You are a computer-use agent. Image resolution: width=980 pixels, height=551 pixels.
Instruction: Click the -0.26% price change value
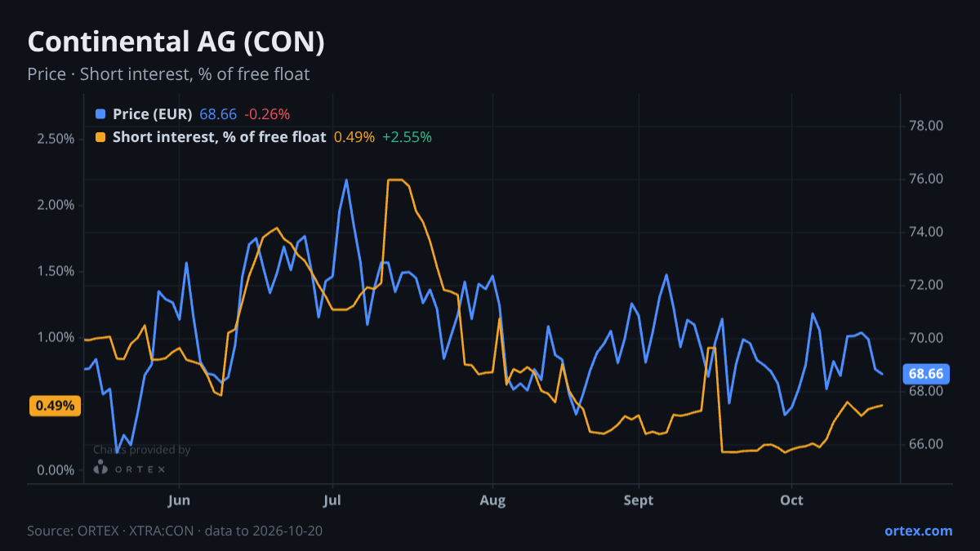267,114
